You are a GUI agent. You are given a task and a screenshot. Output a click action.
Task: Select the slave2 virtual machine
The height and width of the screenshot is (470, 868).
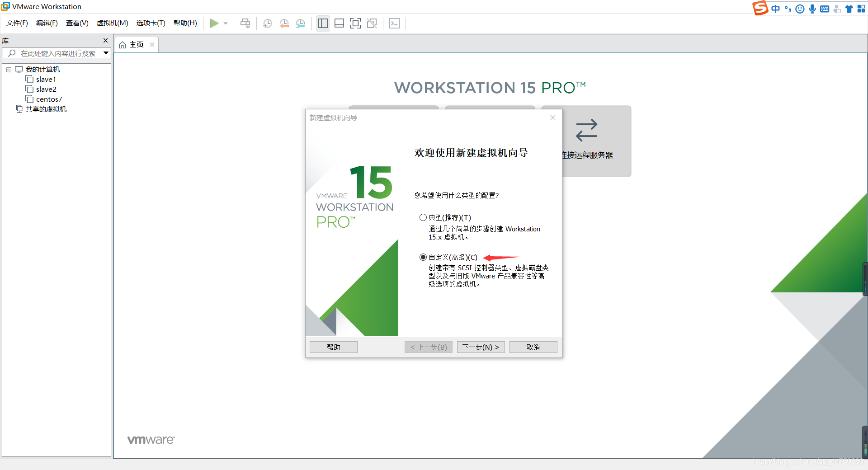(46, 89)
